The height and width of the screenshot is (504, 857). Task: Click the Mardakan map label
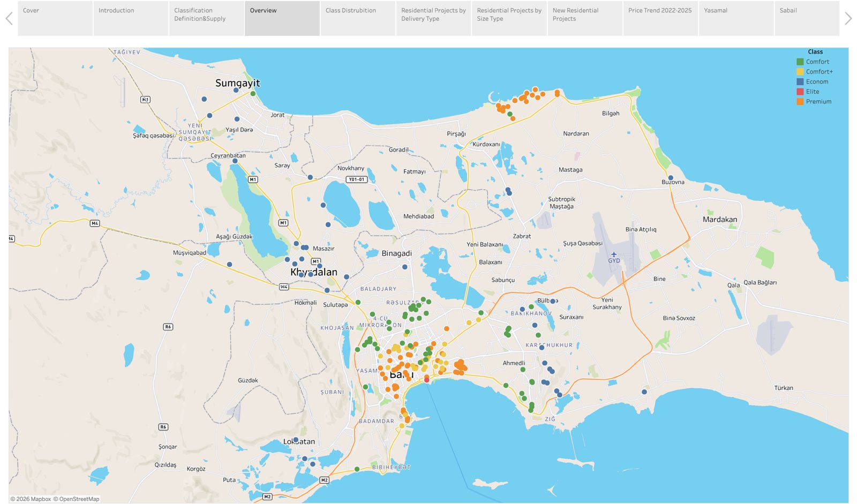[720, 220]
